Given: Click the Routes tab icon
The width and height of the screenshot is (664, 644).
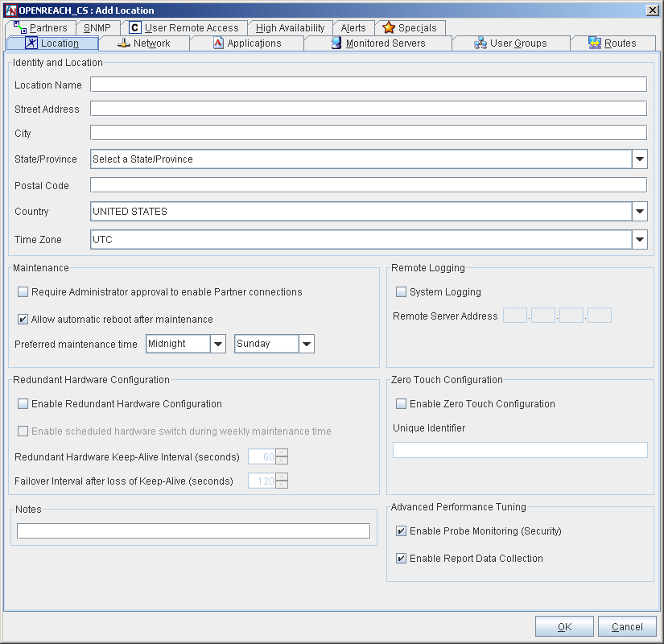Looking at the screenshot, I should [x=596, y=43].
